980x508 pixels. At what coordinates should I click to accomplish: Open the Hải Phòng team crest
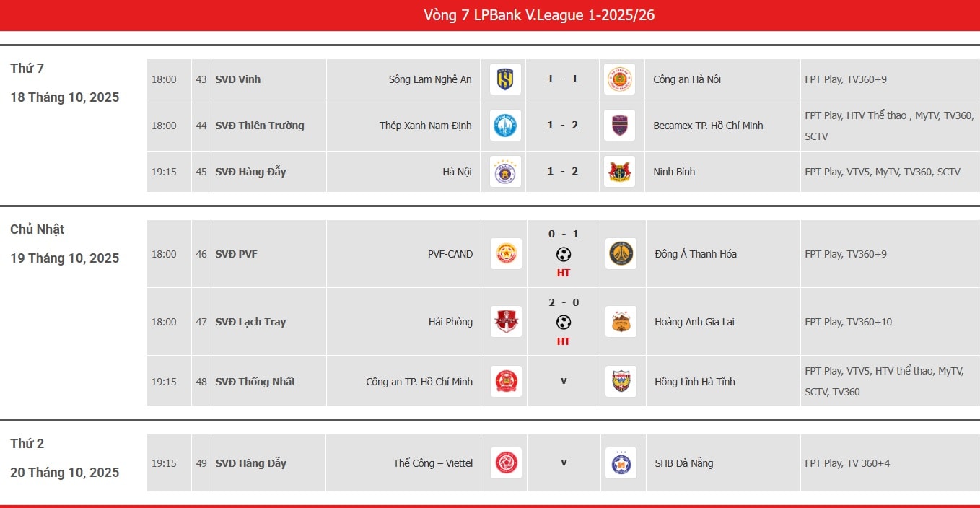pyautogui.click(x=506, y=322)
